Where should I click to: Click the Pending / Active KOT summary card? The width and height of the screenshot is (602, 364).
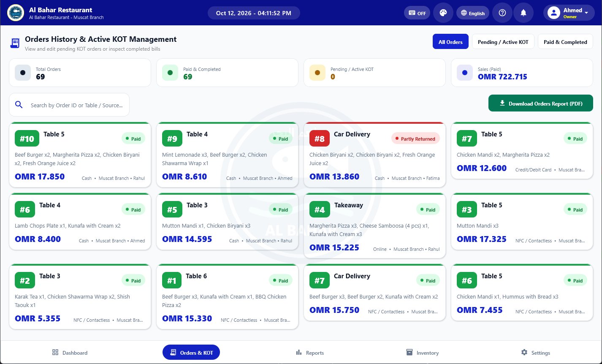click(x=374, y=73)
